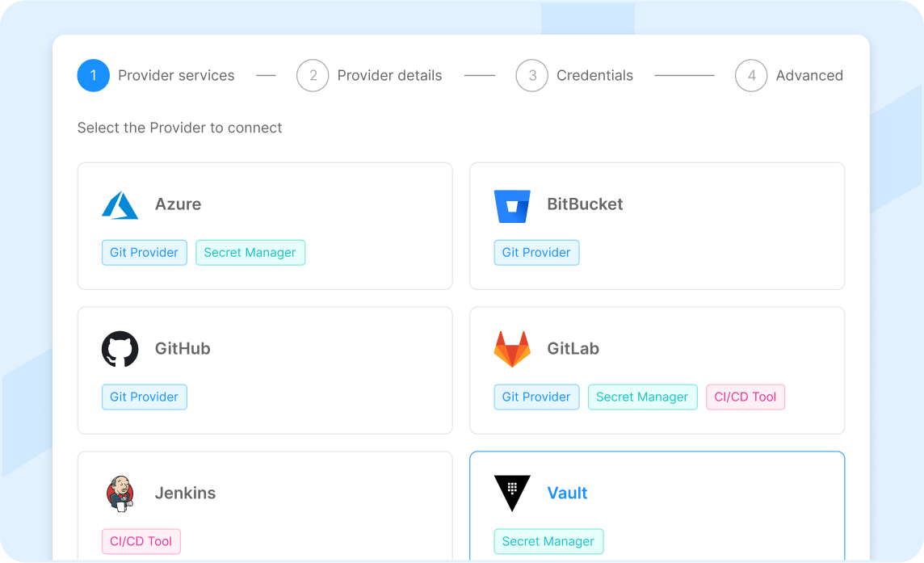924x563 pixels.
Task: Choose the Jenkins provider card title
Action: click(x=185, y=493)
